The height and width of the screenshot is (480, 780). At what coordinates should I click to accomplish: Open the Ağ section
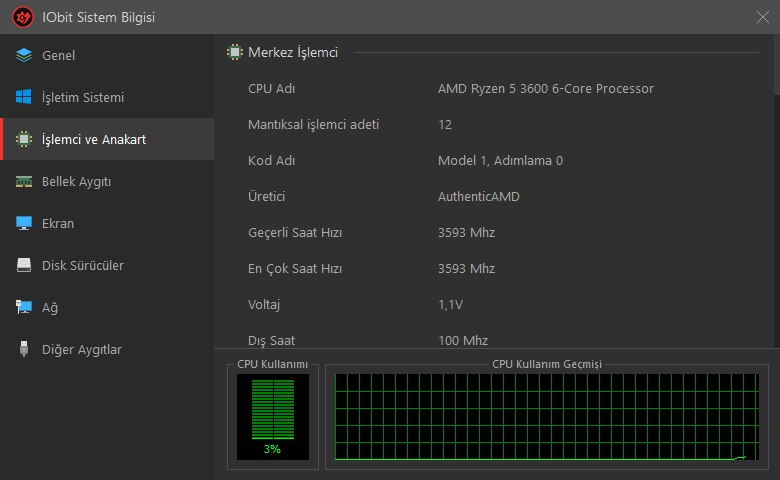coord(107,307)
